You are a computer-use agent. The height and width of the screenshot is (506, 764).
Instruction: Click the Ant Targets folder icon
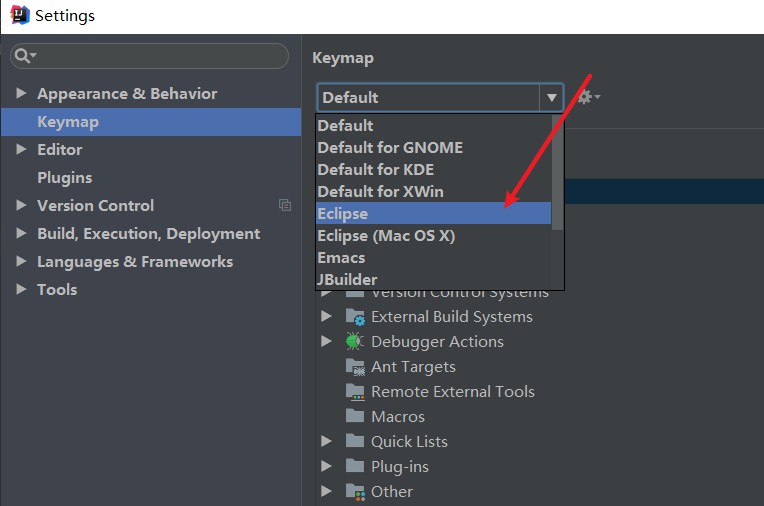(x=355, y=366)
